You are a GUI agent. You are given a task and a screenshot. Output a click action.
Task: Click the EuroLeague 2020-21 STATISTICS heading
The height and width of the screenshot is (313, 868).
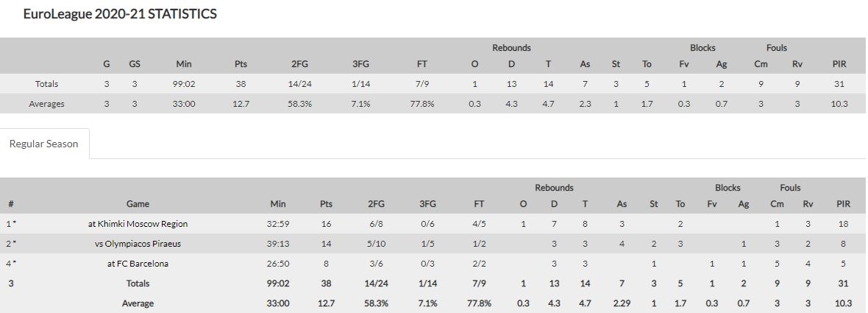[x=120, y=15]
